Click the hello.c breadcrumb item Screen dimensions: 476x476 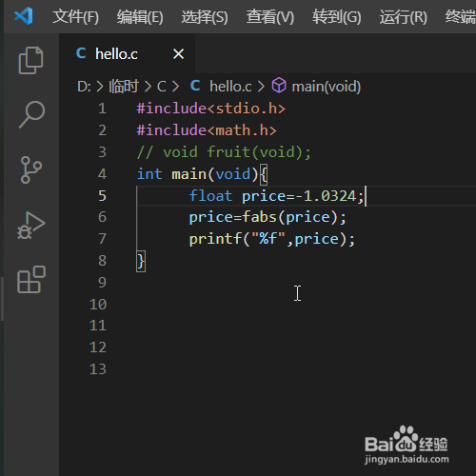click(230, 87)
